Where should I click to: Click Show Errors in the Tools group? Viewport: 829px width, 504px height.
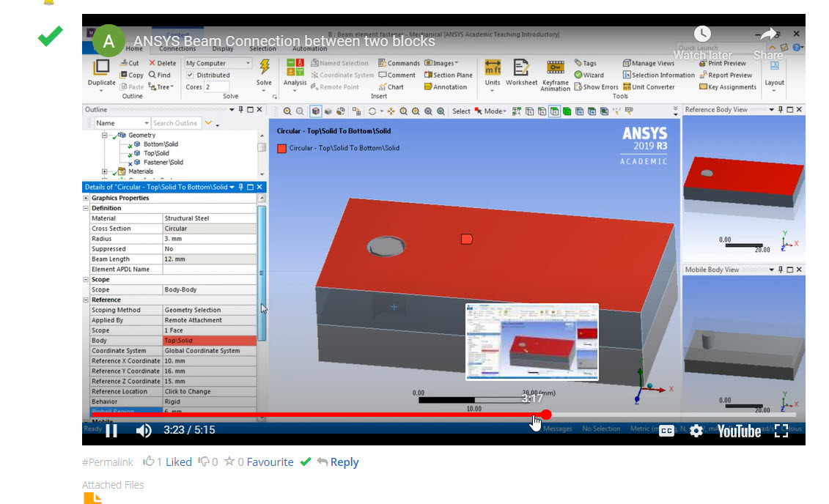596,86
